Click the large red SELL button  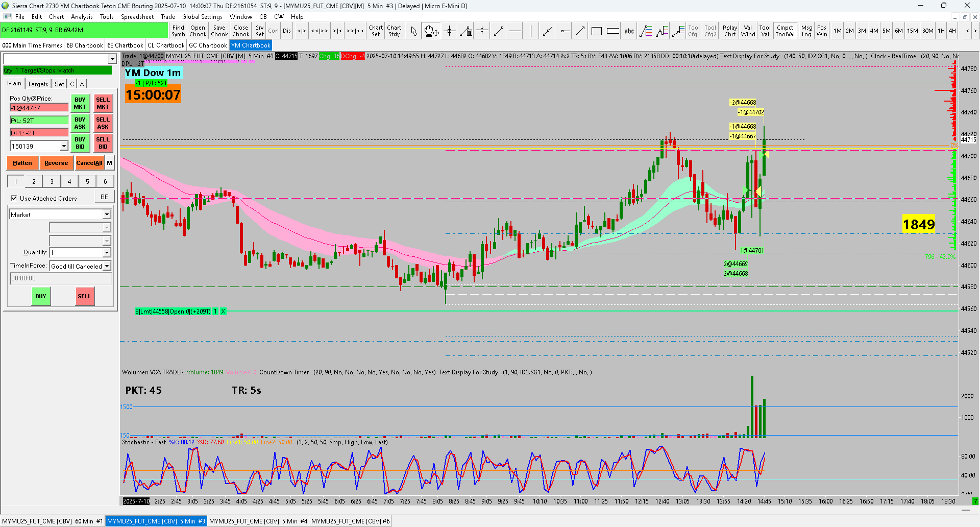click(x=84, y=296)
